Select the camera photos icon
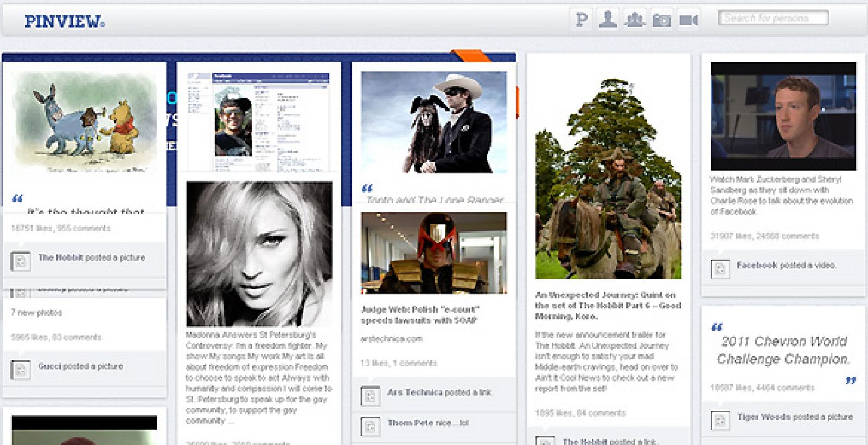The image size is (868, 445). point(661,20)
